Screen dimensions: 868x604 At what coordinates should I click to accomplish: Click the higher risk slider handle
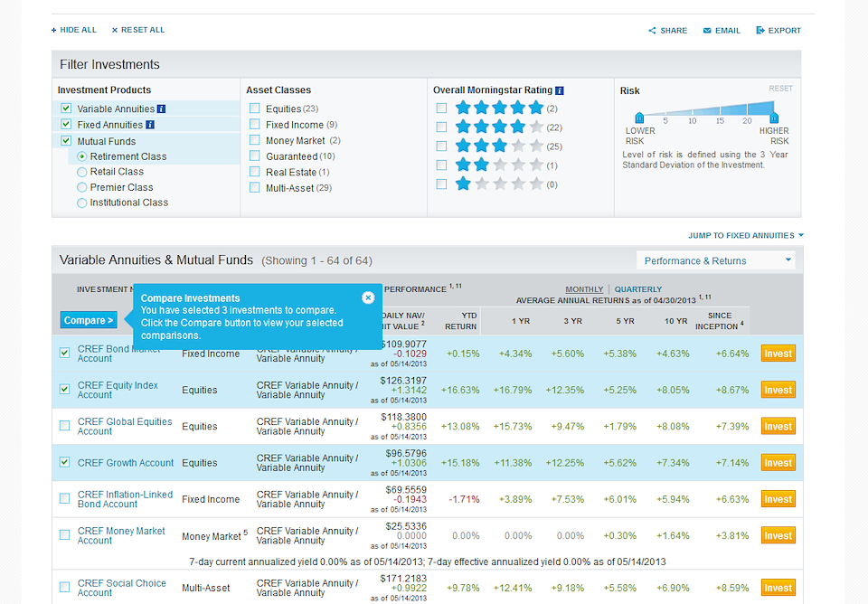point(774,118)
